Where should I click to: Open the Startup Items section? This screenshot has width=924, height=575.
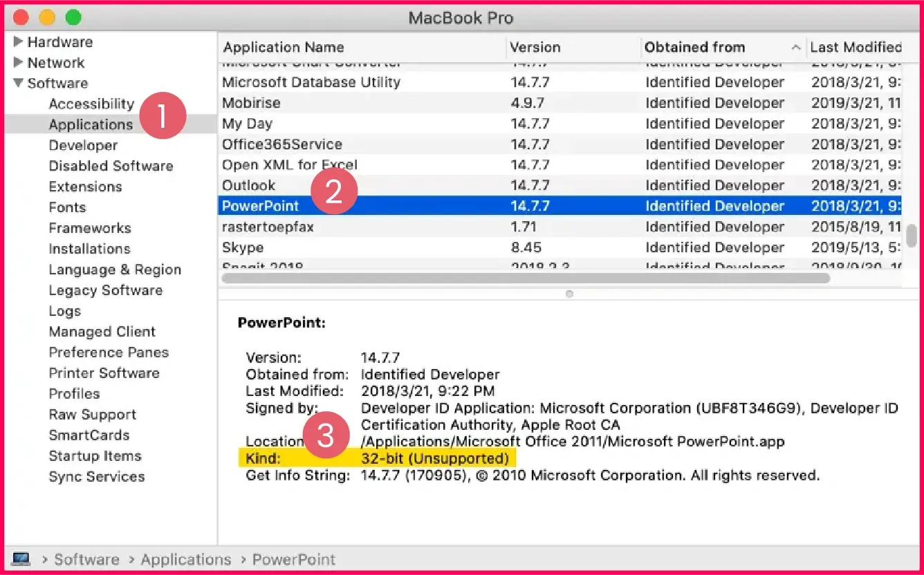coord(95,456)
